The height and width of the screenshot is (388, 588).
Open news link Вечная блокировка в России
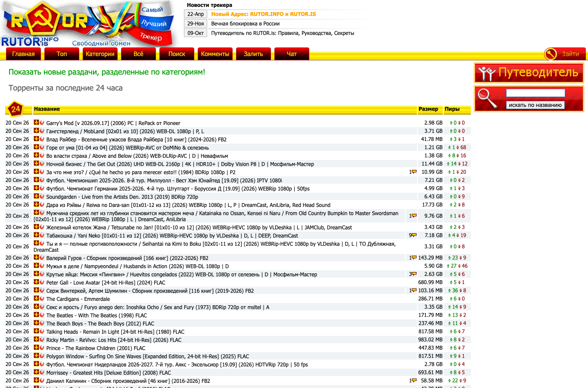(246, 24)
